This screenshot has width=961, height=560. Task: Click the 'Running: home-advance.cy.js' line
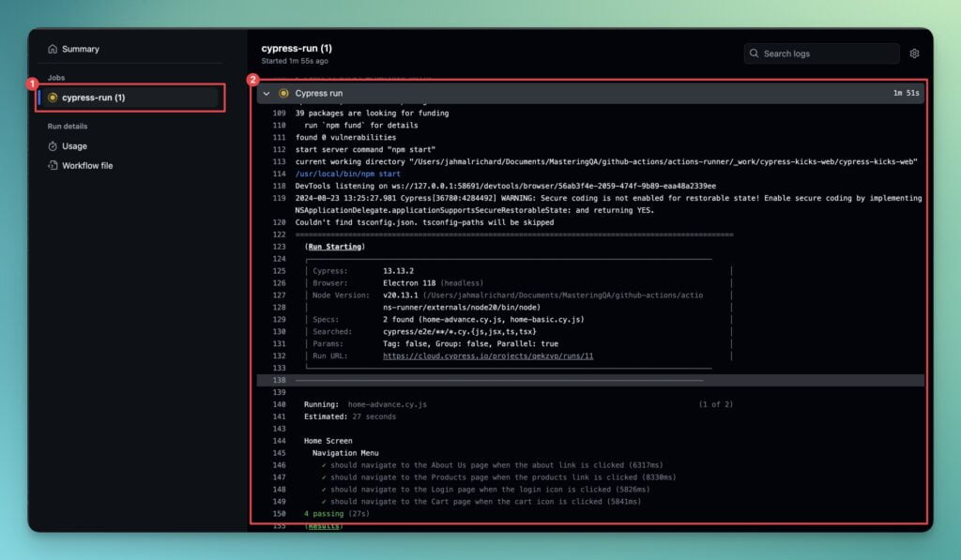365,404
